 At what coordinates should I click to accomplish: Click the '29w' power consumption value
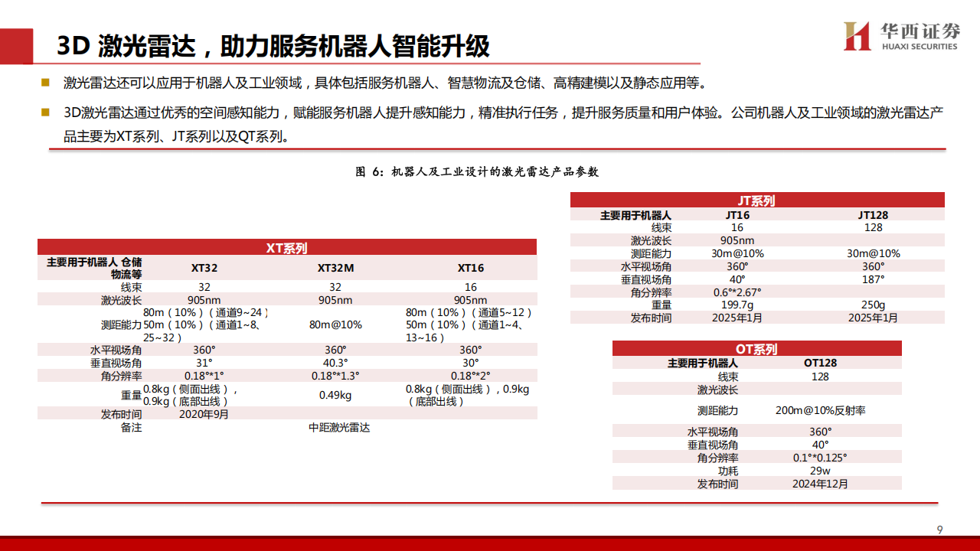click(x=820, y=471)
